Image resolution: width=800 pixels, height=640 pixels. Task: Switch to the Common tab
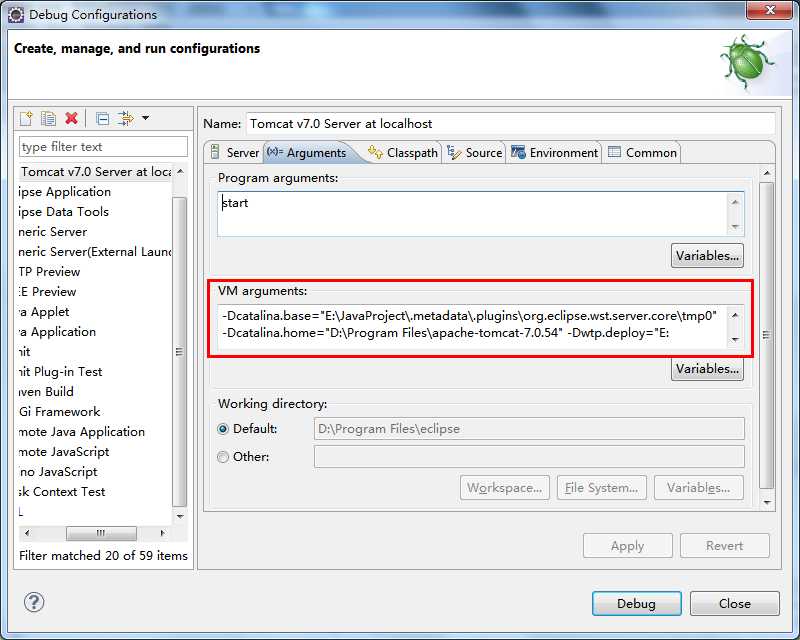642,153
